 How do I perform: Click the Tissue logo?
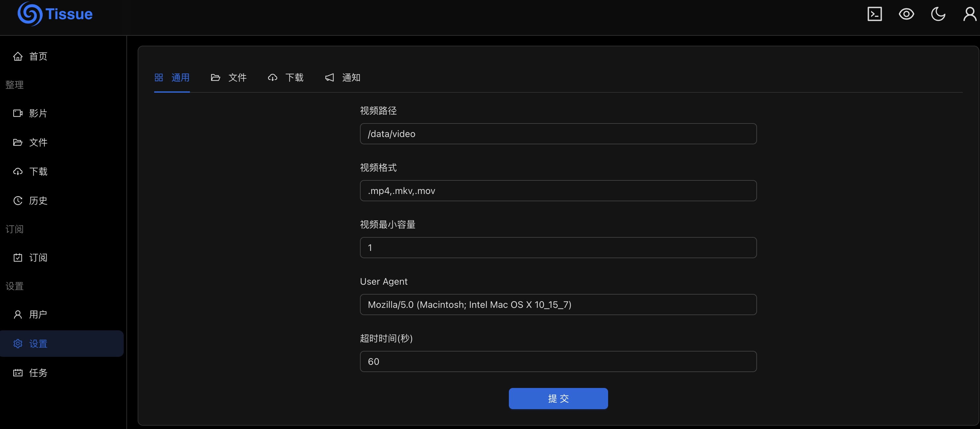(55, 14)
